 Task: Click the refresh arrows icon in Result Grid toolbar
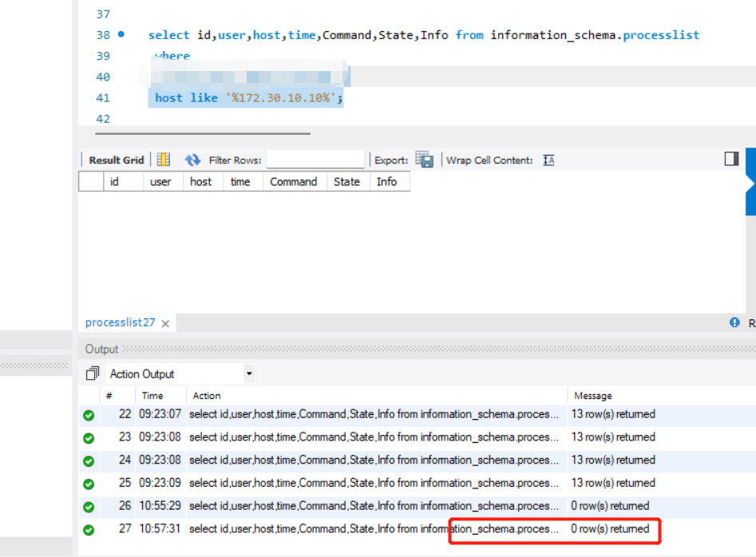pos(193,160)
